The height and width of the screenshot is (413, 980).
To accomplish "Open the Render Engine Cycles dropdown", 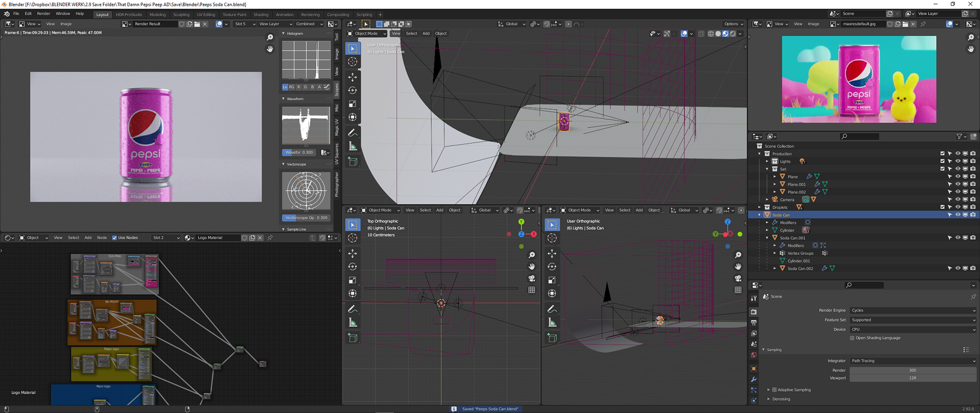I will 913,310.
